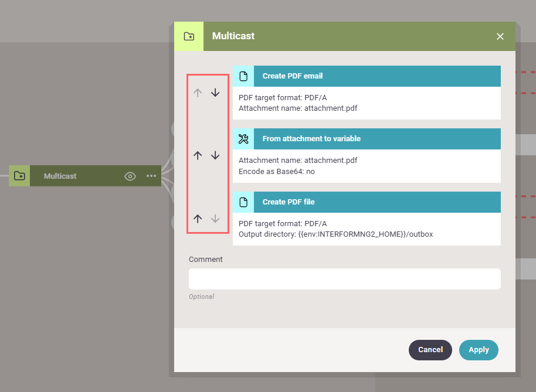Click into the Comment text field

tap(344, 279)
